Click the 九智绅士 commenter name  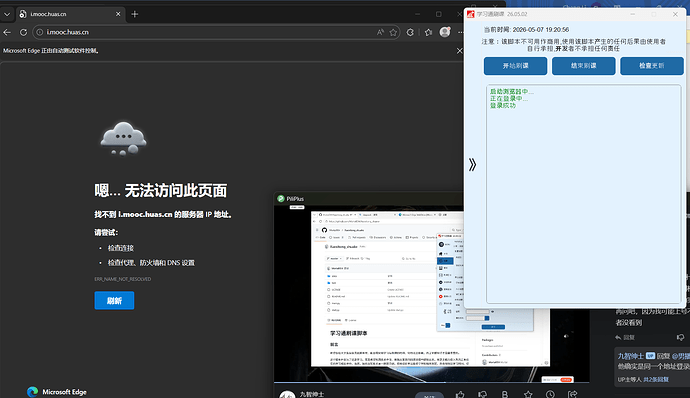tap(631, 356)
